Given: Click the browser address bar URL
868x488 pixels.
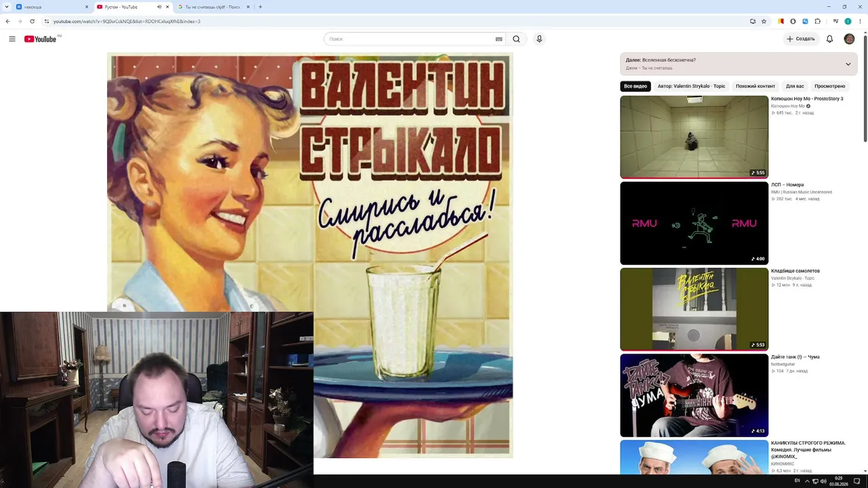Looking at the screenshot, I should coord(127,21).
